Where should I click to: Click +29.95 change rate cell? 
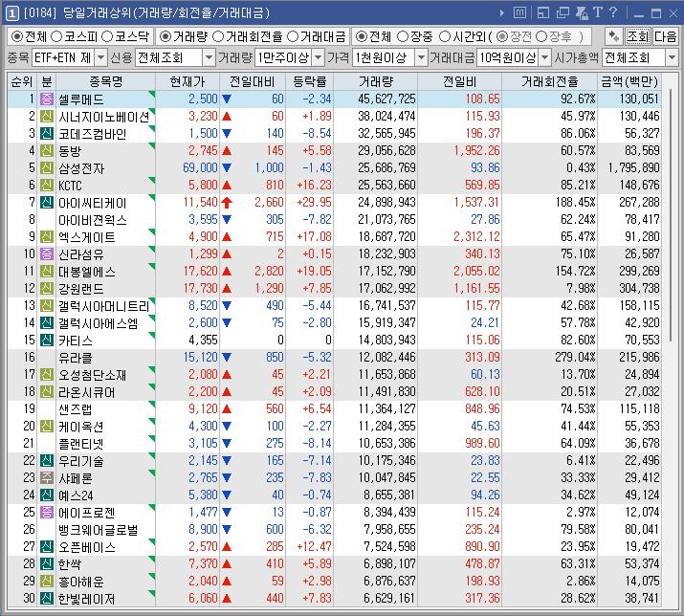[314, 203]
